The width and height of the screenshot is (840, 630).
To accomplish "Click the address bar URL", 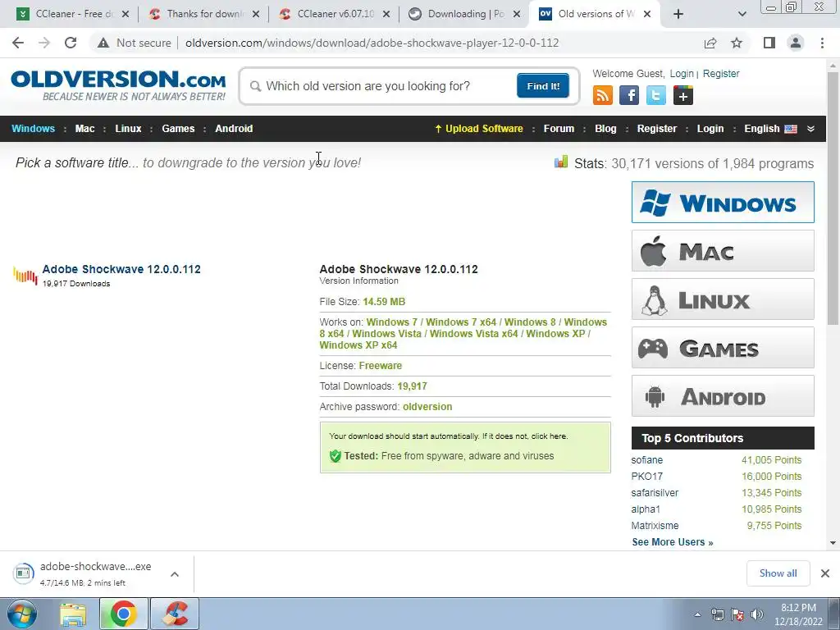I will click(x=372, y=43).
